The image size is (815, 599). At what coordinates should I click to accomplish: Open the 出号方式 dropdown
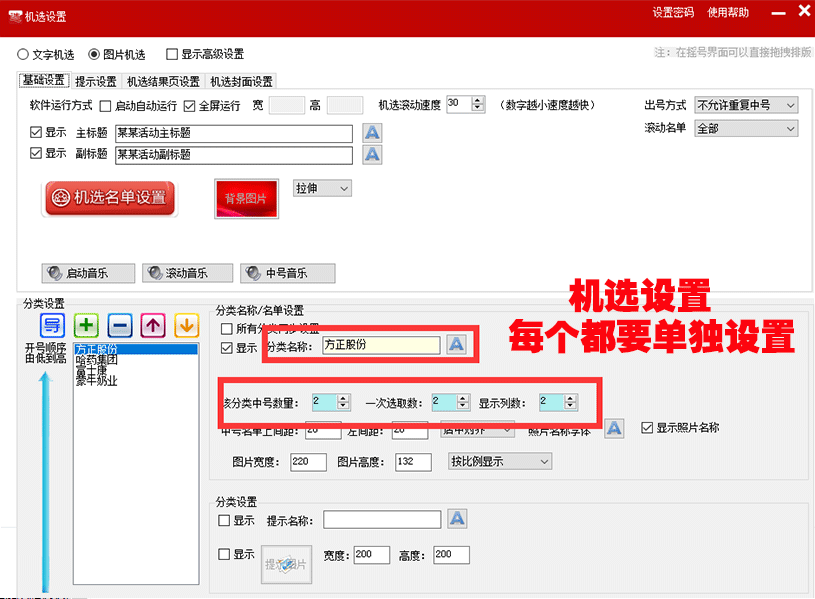pos(746,105)
